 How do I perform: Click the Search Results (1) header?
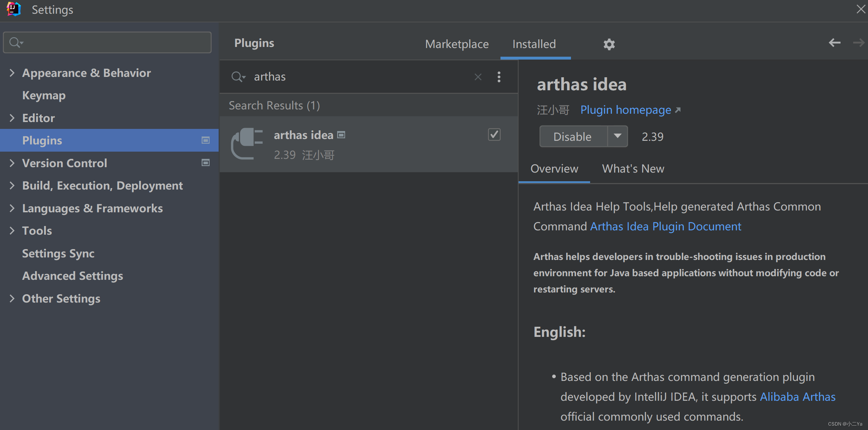tap(274, 105)
